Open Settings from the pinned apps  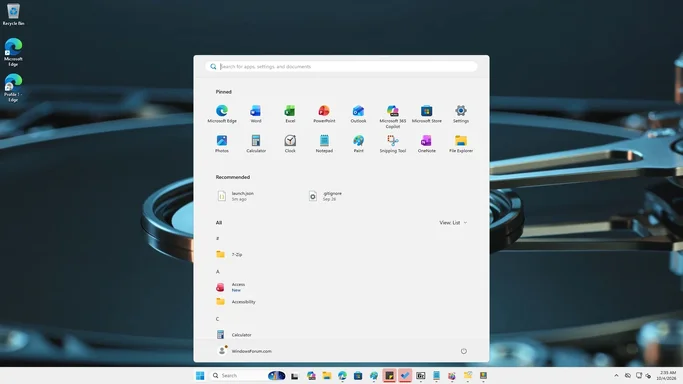[x=461, y=114]
